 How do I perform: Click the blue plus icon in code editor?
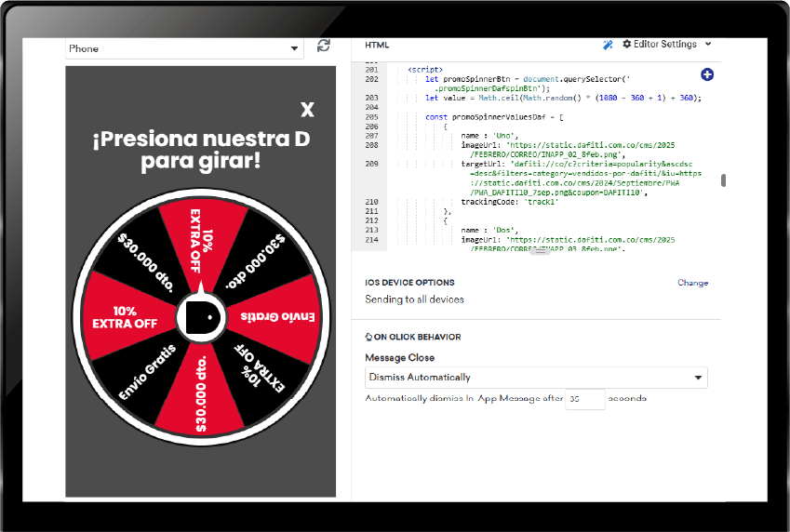[707, 74]
